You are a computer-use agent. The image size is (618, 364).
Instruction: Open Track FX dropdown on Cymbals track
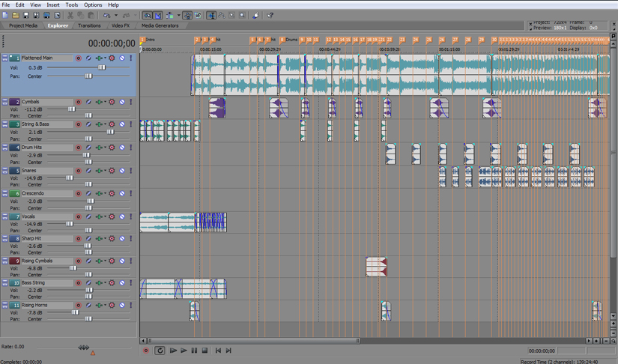(105, 102)
